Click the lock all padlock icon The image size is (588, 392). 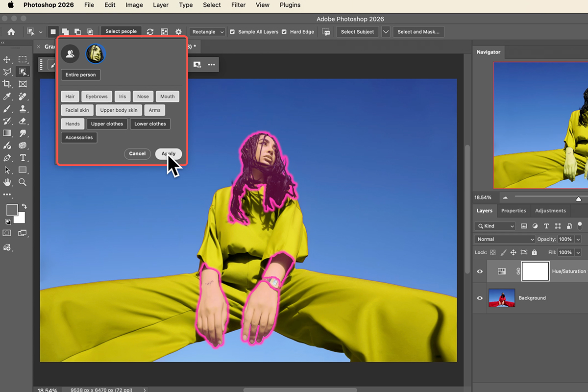(534, 252)
